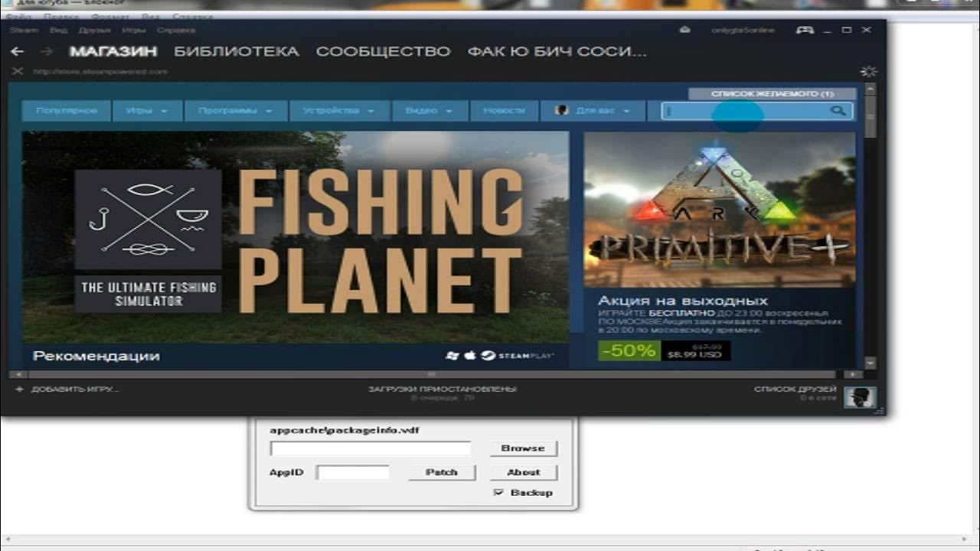Click the Рекомендации label on banner
The width and height of the screenshot is (980, 551).
[x=96, y=356]
